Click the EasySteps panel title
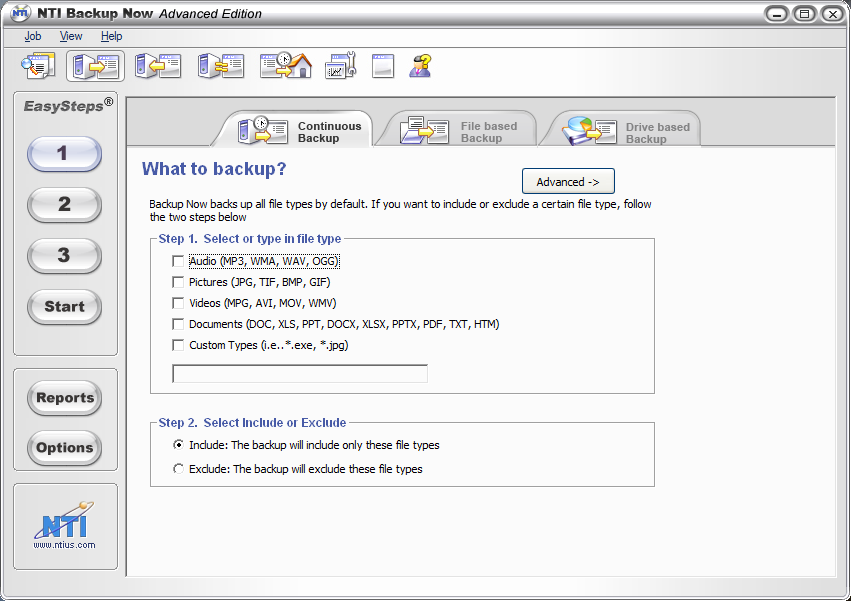Image resolution: width=851 pixels, height=601 pixels. (x=68, y=105)
